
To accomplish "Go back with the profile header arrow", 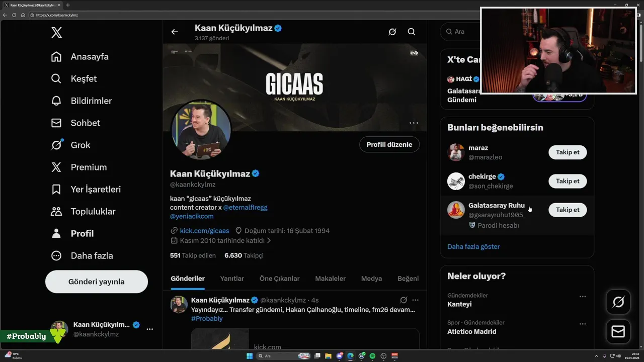I will tap(175, 32).
